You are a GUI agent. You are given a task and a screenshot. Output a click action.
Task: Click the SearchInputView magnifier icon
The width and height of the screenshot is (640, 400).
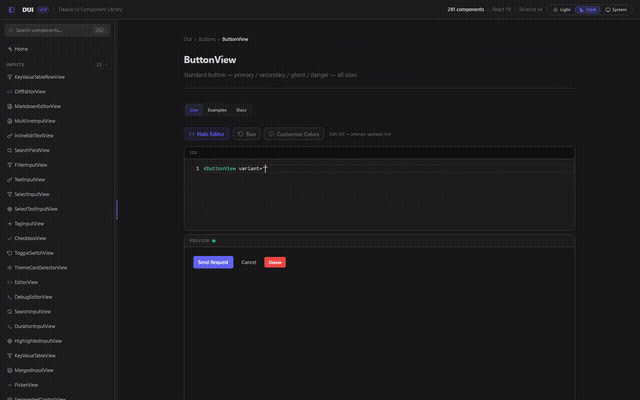pyautogui.click(x=9, y=312)
